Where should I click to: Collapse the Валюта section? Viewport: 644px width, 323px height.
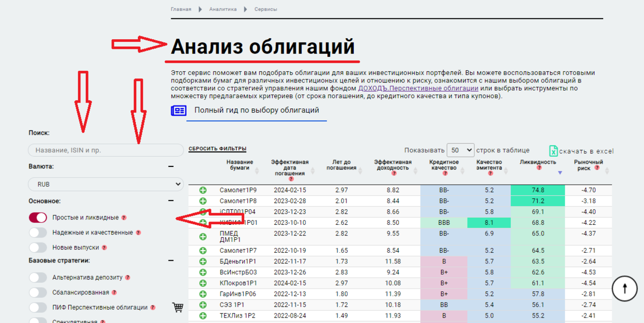point(171,166)
